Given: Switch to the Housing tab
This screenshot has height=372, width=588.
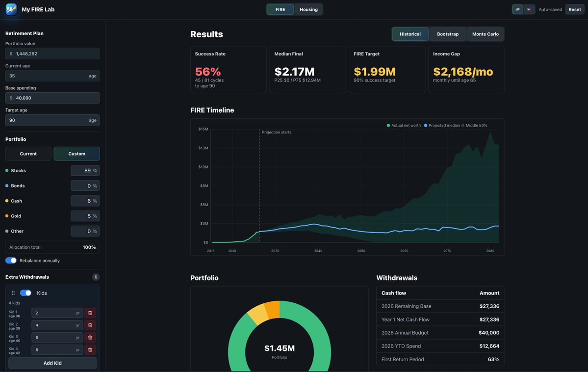Looking at the screenshot, I should tap(308, 9).
